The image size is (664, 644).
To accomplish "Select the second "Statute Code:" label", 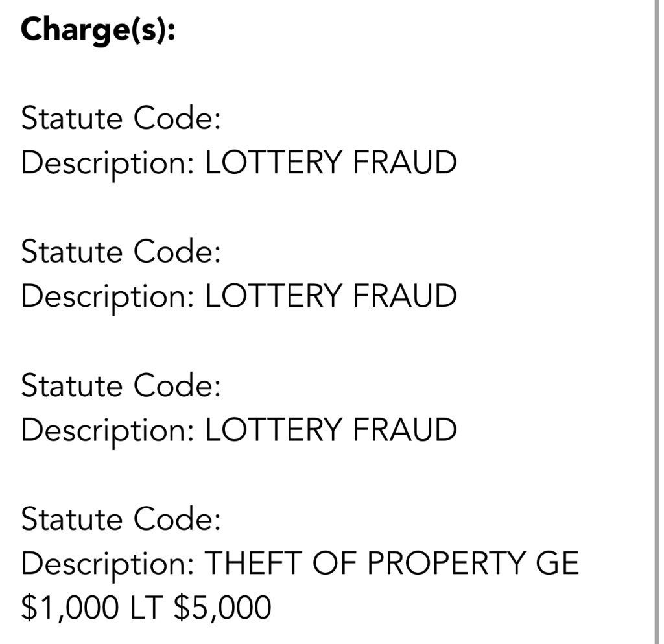I will coord(121,252).
